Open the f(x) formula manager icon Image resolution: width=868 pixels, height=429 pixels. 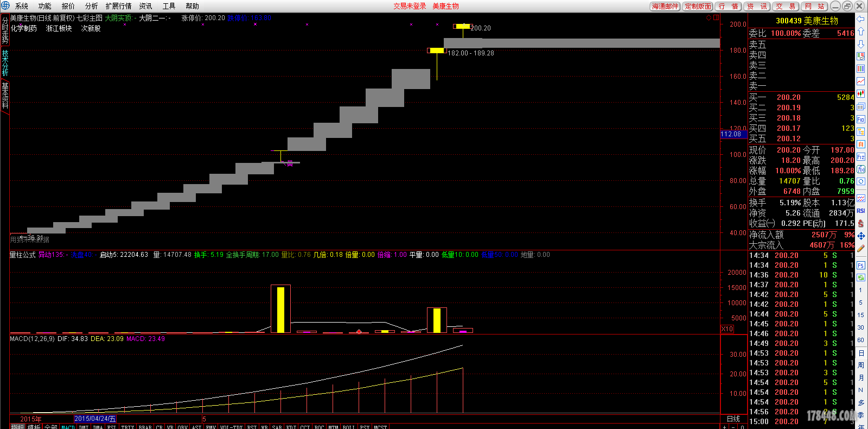[861, 169]
